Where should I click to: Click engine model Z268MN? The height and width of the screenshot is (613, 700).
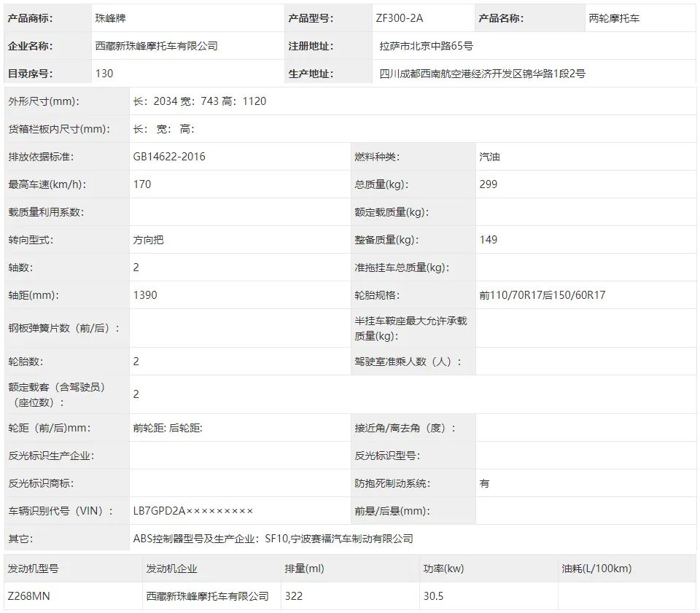[x=29, y=596]
